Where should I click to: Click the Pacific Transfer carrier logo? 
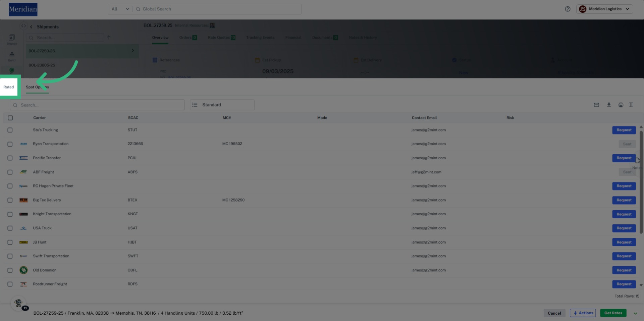[23, 158]
